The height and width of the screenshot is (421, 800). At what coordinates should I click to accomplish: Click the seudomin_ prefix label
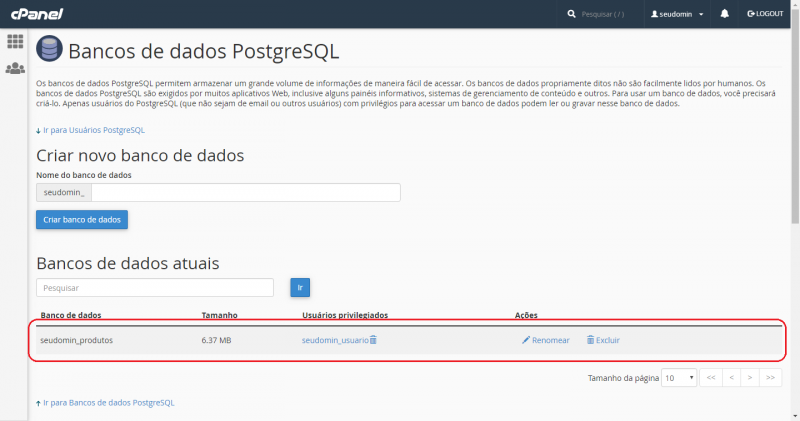point(64,192)
